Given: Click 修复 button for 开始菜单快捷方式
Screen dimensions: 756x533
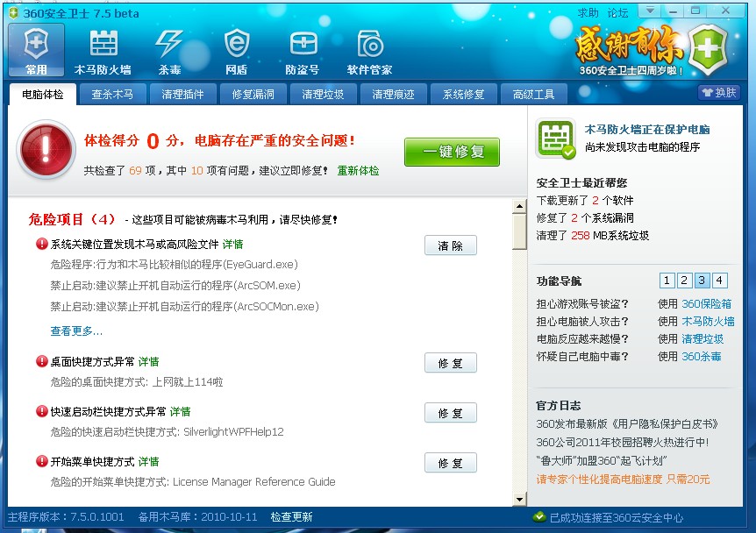Looking at the screenshot, I should click(x=451, y=463).
